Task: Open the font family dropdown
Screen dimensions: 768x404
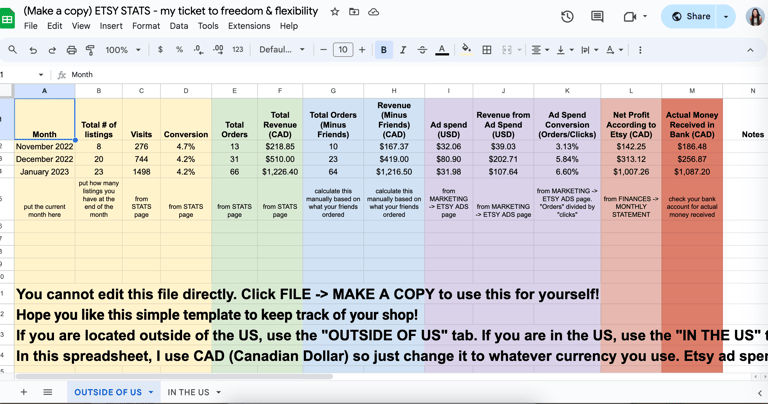Action: coord(282,50)
